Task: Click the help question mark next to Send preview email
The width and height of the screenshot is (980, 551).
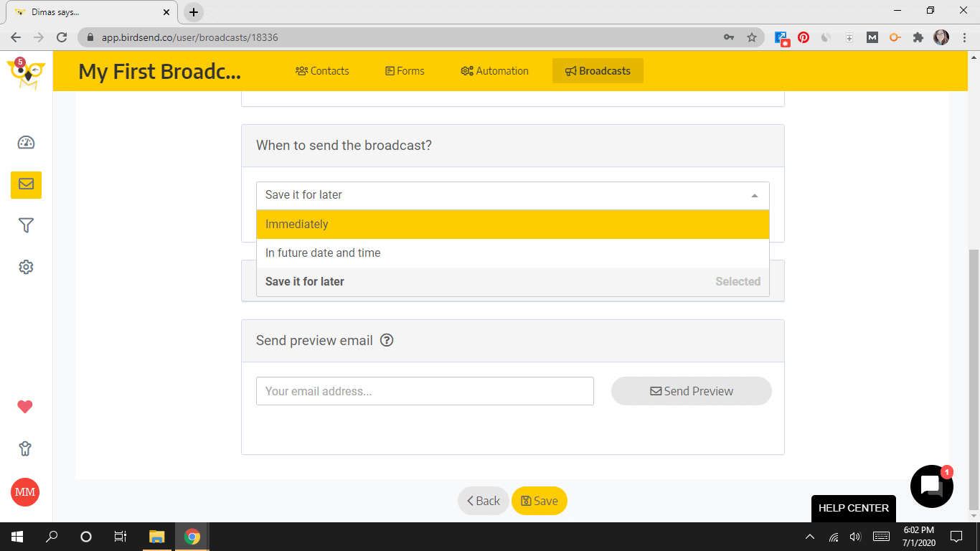Action: [387, 340]
